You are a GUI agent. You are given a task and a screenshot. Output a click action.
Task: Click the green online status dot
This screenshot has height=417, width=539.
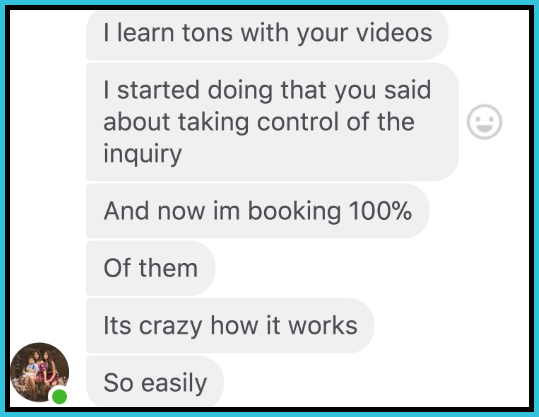click(x=59, y=396)
